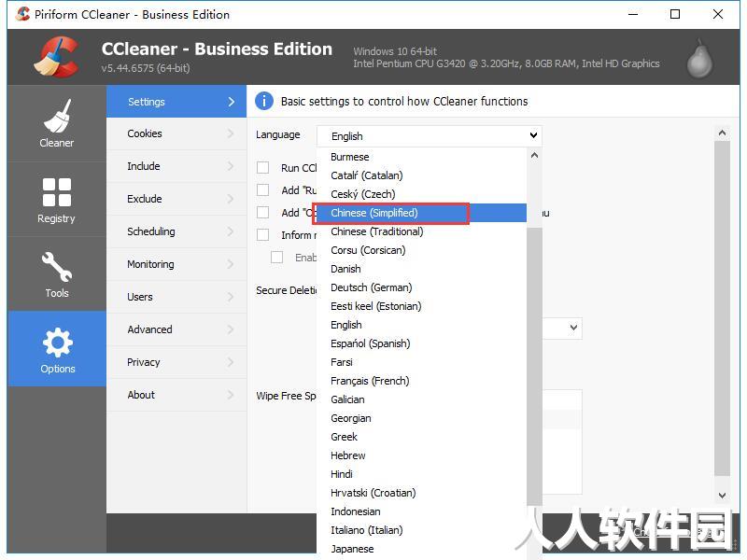The width and height of the screenshot is (747, 560).
Task: Minimize the CCleaner window
Action: 633,14
